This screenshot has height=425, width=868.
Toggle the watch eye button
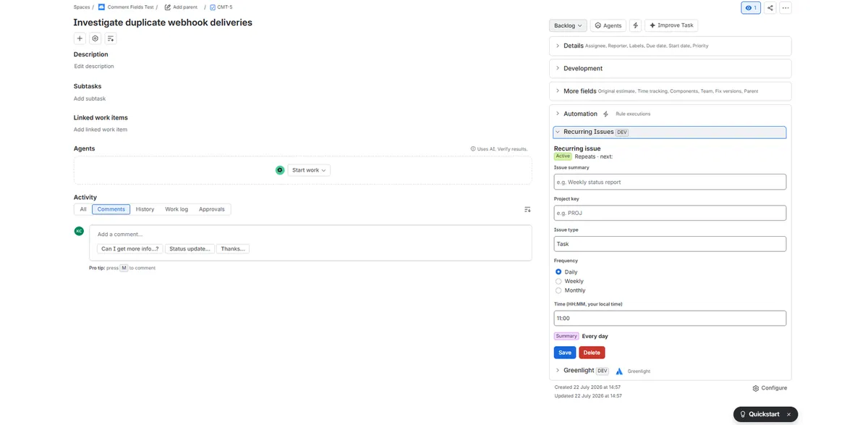point(751,8)
